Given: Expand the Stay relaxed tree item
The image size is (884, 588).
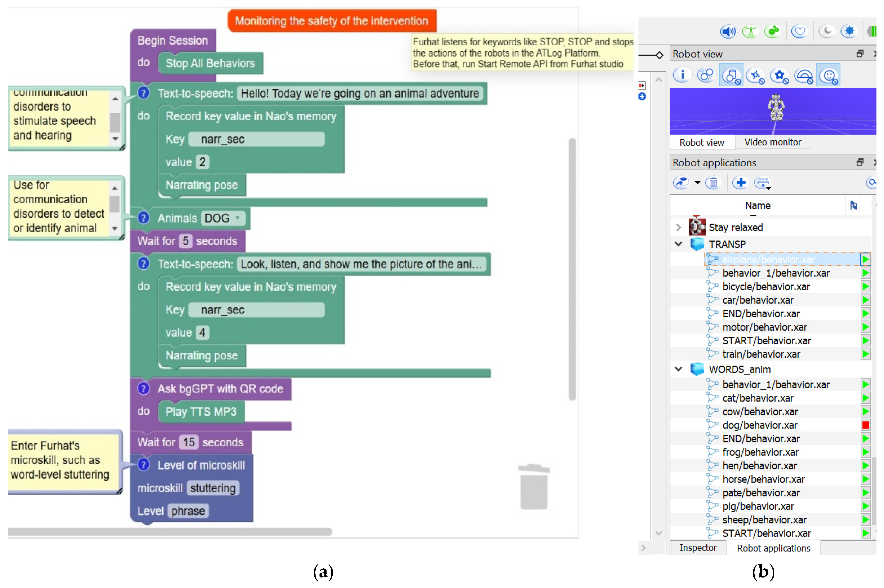Looking at the screenshot, I should (x=678, y=227).
